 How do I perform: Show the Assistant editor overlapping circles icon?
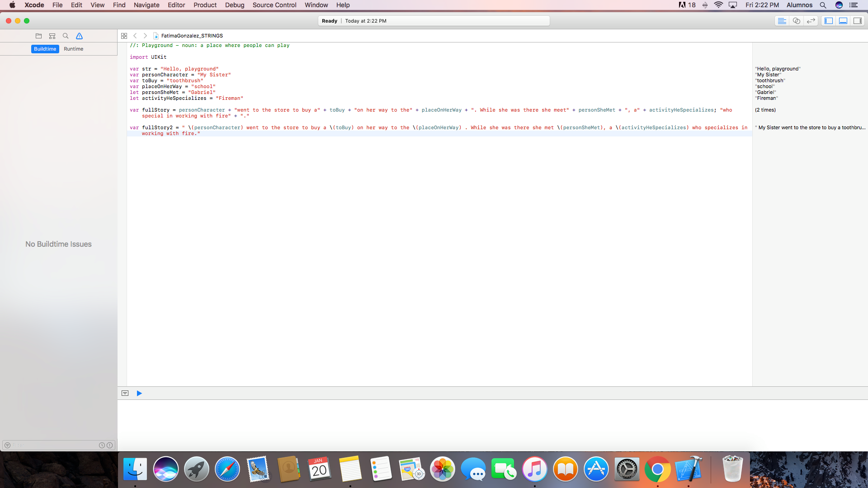click(x=796, y=21)
